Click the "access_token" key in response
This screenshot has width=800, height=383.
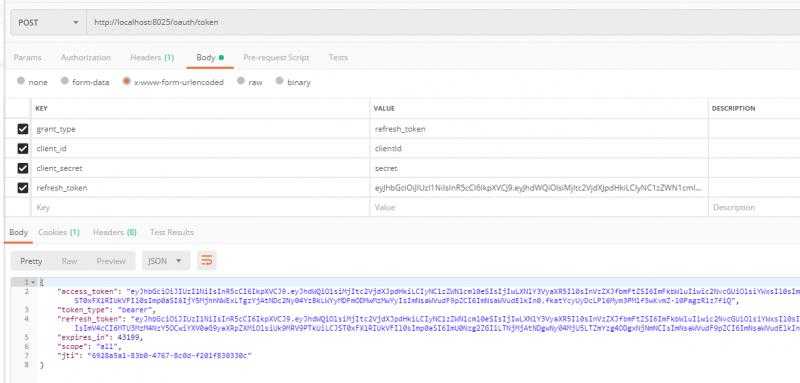[87, 291]
